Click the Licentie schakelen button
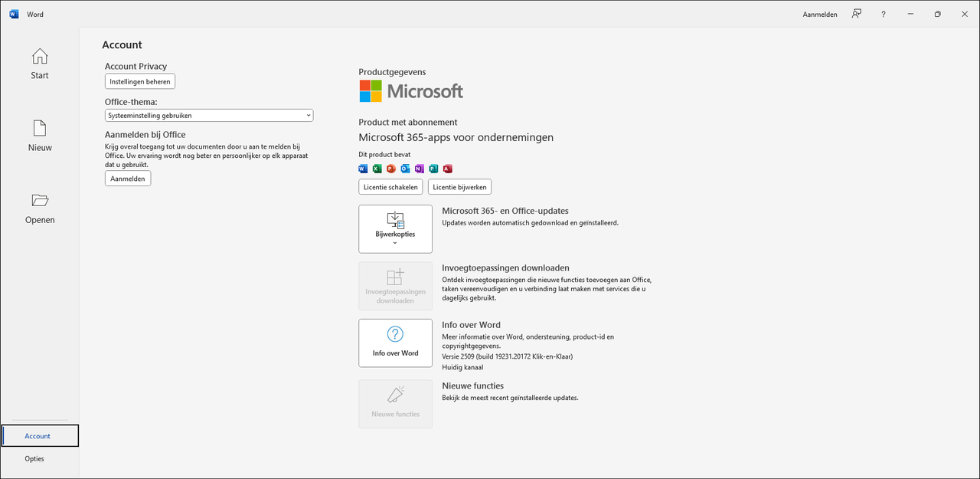Image resolution: width=980 pixels, height=479 pixels. (390, 187)
